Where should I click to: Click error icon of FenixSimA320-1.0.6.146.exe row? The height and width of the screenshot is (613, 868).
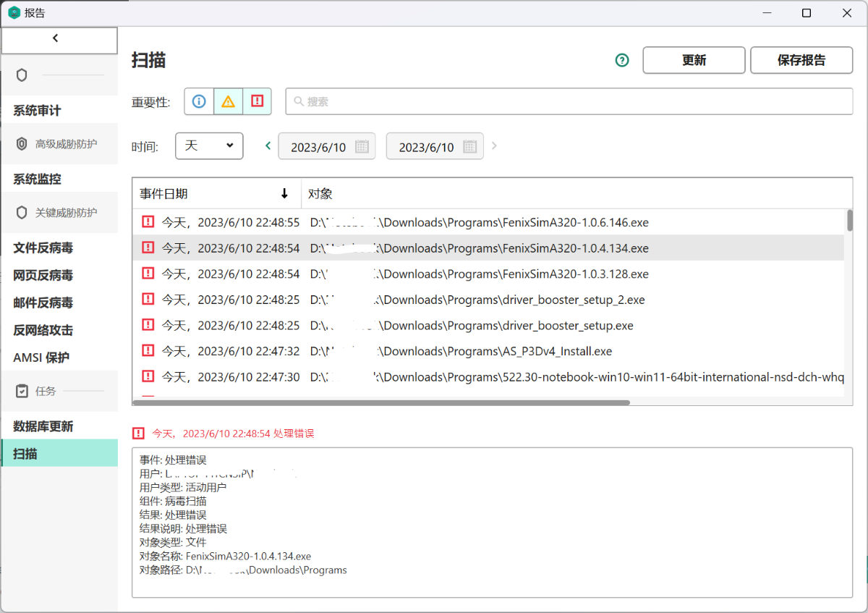(x=148, y=221)
